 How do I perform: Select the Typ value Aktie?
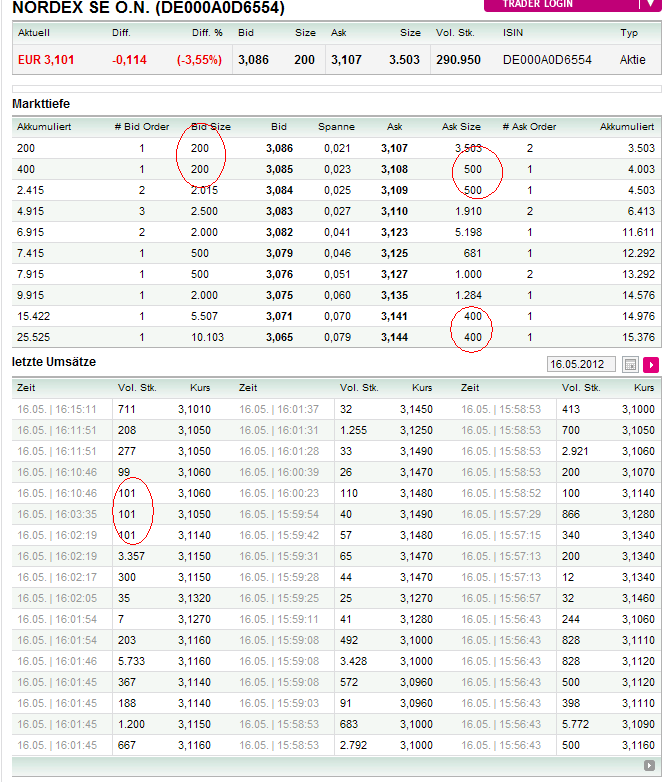(x=632, y=60)
